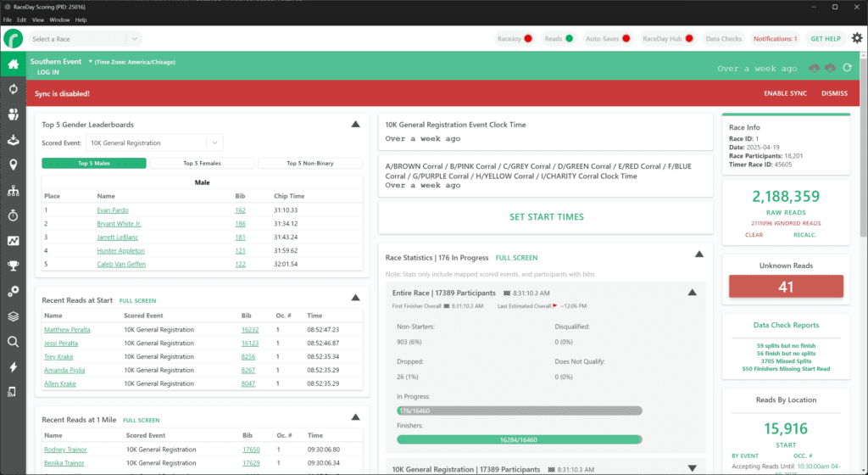Click LOG IN under Southern Event
This screenshot has width=868, height=475.
[48, 73]
